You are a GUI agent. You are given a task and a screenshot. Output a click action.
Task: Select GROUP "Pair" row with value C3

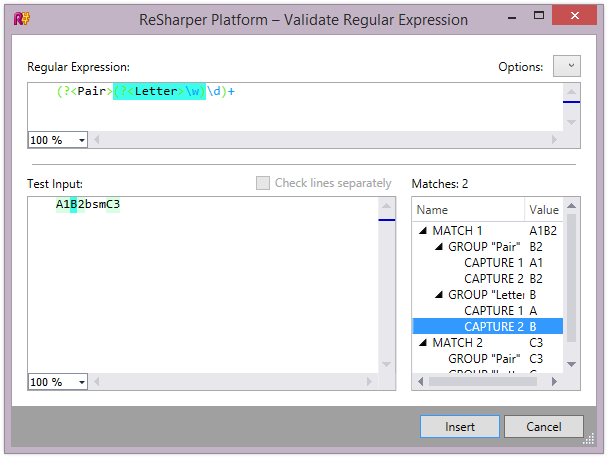click(488, 359)
